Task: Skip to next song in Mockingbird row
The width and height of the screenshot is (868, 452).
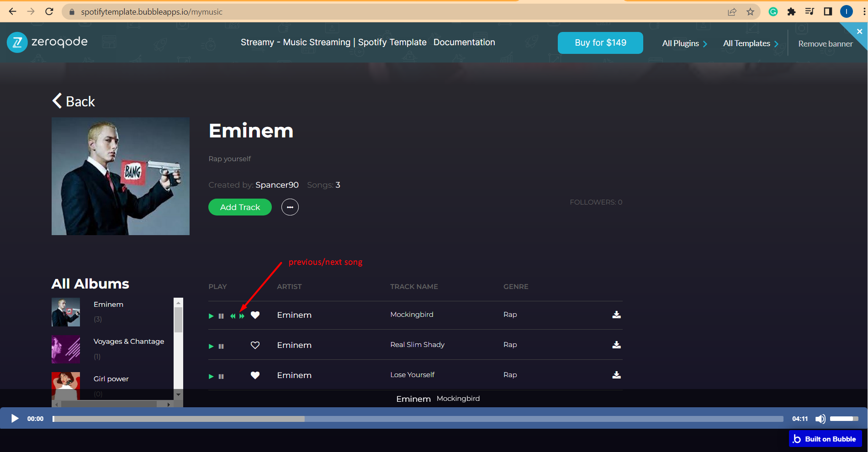Action: [242, 316]
